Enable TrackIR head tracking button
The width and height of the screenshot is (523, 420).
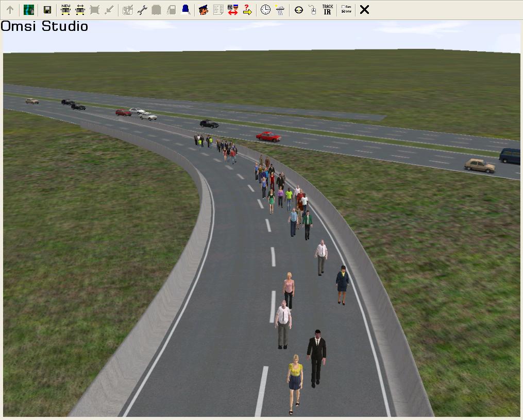(x=327, y=10)
